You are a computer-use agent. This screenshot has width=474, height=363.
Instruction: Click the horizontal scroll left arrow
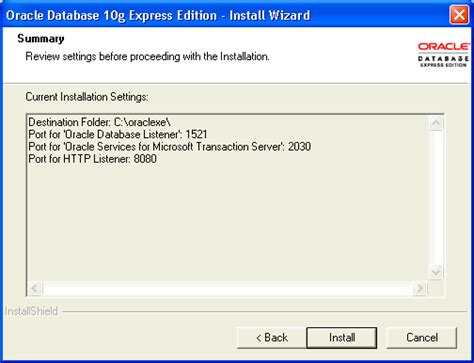(35, 288)
